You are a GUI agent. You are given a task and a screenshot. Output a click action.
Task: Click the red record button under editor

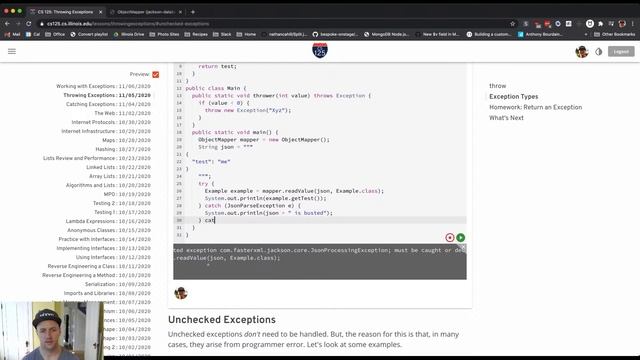pos(449,238)
